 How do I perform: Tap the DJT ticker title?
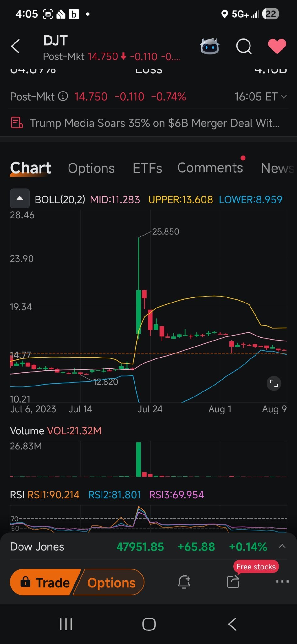55,41
